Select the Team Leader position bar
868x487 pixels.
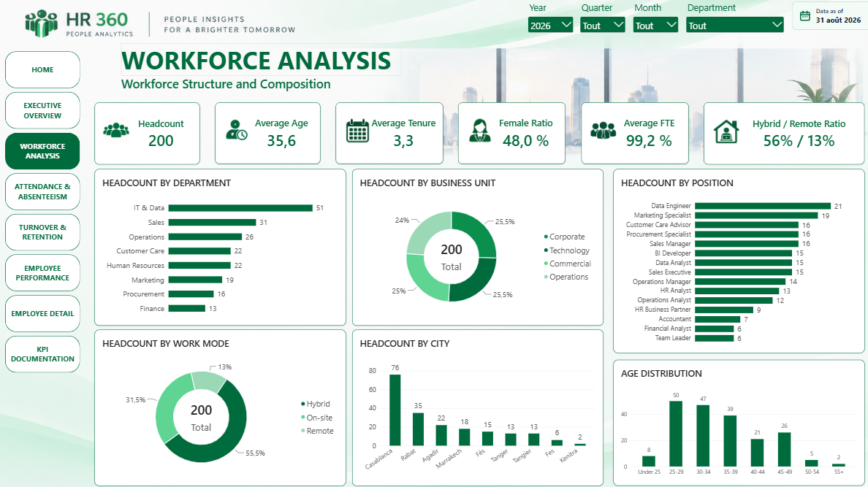(x=715, y=338)
